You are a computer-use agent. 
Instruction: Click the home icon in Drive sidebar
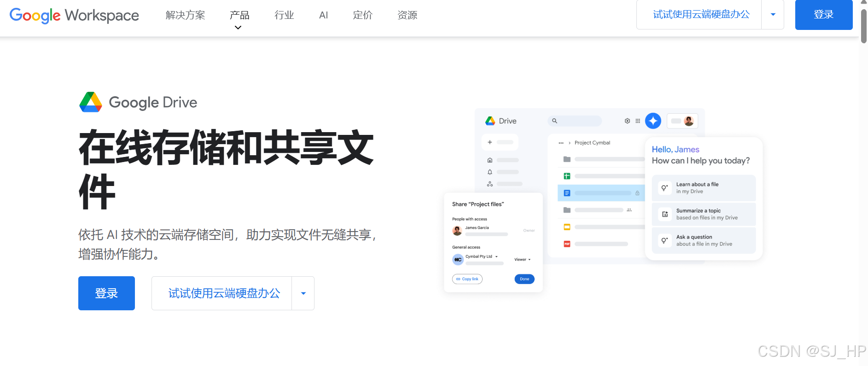tap(490, 160)
